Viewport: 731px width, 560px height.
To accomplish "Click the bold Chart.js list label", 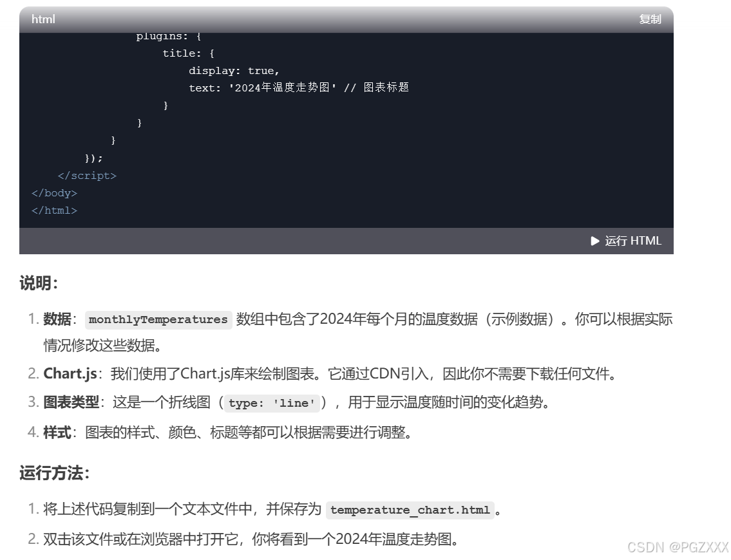I will click(x=70, y=373).
